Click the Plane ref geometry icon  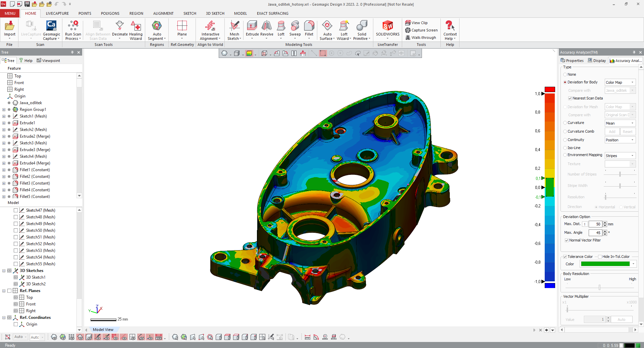pyautogui.click(x=182, y=26)
